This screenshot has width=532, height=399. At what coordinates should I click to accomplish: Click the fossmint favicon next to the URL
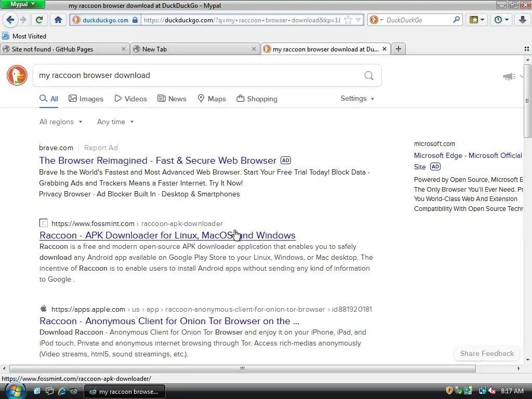pos(44,223)
